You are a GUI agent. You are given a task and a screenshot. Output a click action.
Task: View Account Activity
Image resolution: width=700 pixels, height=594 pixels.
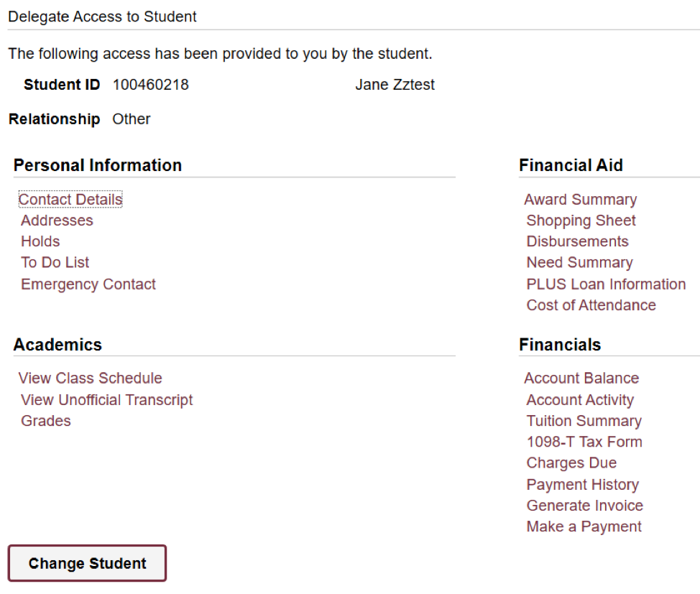coord(579,399)
